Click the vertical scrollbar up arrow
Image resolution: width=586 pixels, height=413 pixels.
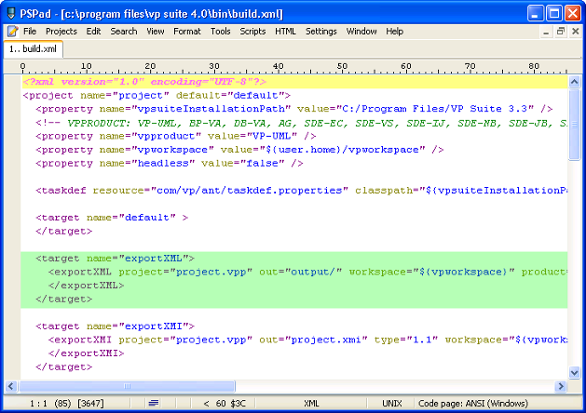(x=574, y=81)
